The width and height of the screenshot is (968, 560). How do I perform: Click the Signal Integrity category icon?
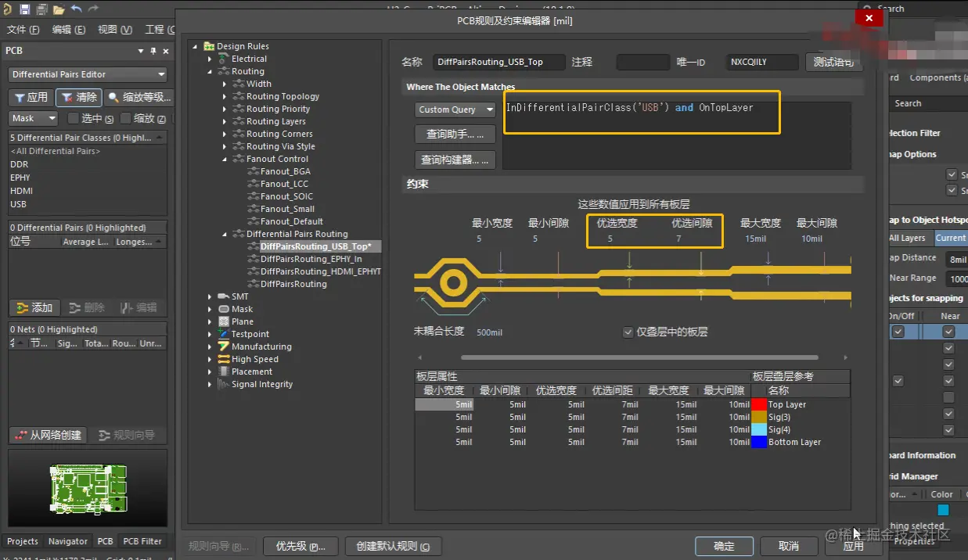pos(224,384)
